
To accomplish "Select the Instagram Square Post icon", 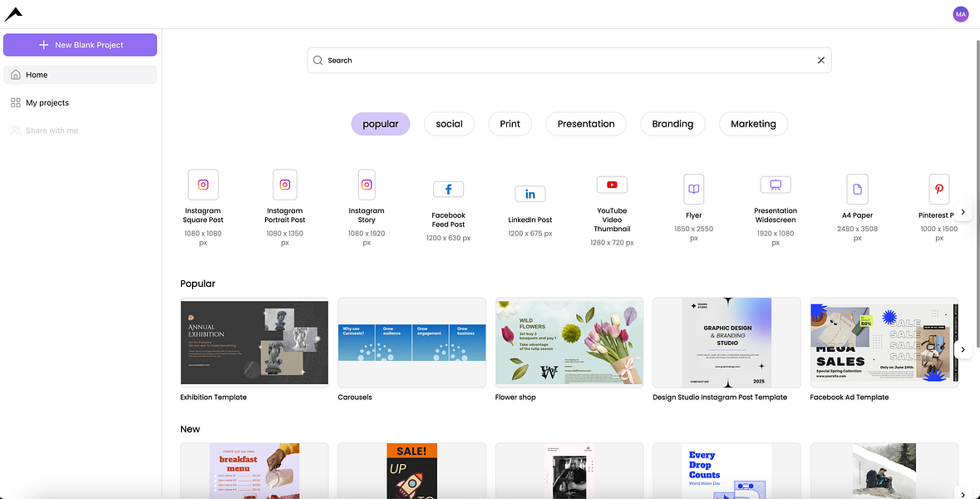I will click(203, 185).
